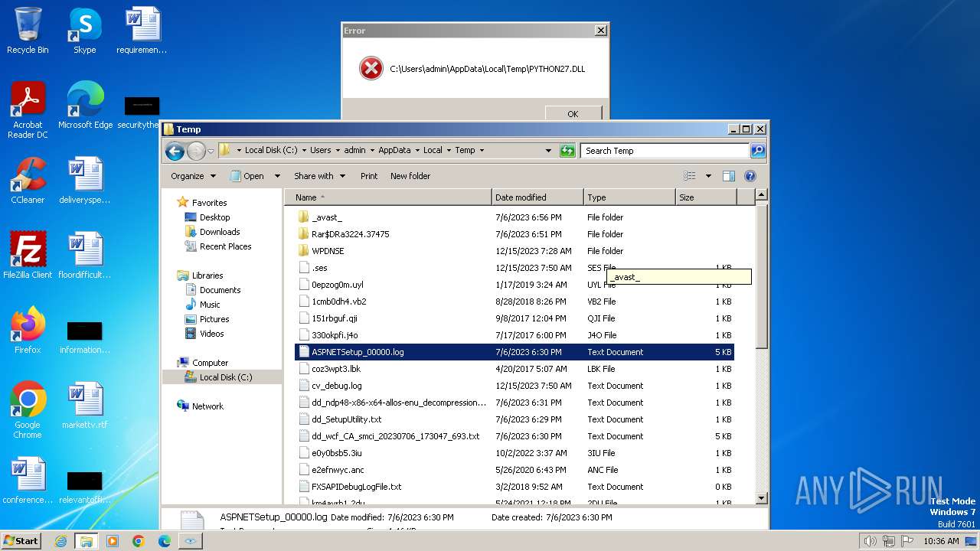The height and width of the screenshot is (551, 980).
Task: Select Downloads in the navigation pane
Action: 220,232
